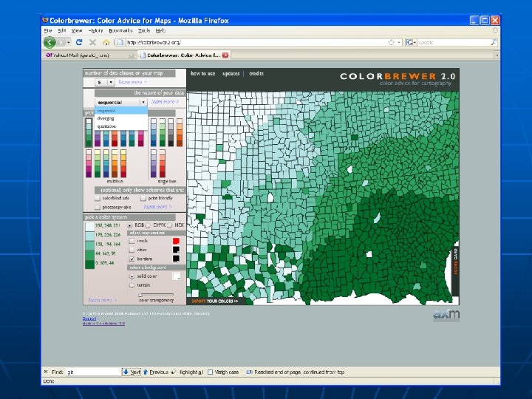Open the Home page icon
This screenshot has width=532, height=399.
[x=106, y=42]
